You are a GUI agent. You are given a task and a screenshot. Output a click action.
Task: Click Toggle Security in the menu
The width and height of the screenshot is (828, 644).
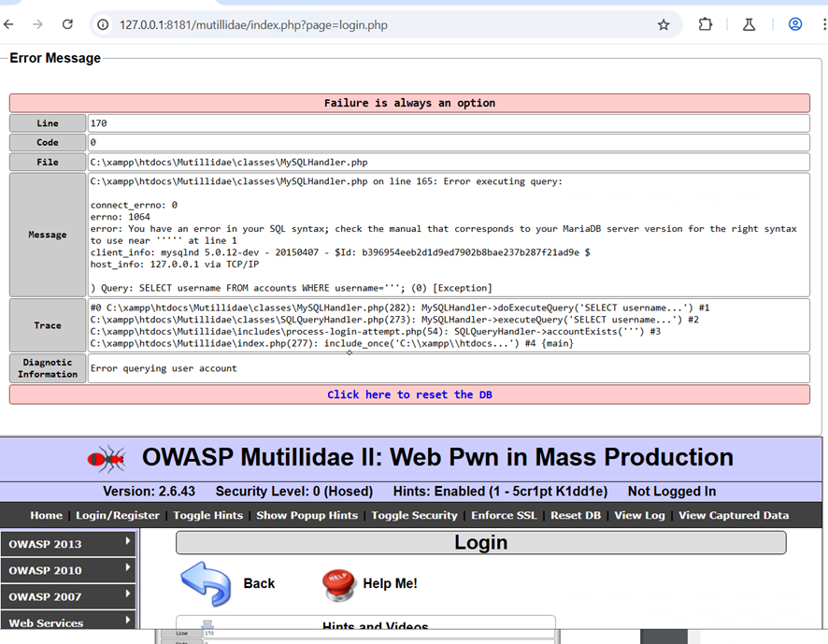(x=415, y=515)
